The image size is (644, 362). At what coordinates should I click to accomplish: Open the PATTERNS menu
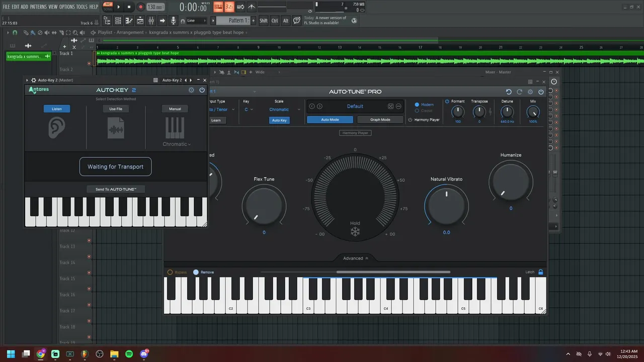(x=38, y=7)
